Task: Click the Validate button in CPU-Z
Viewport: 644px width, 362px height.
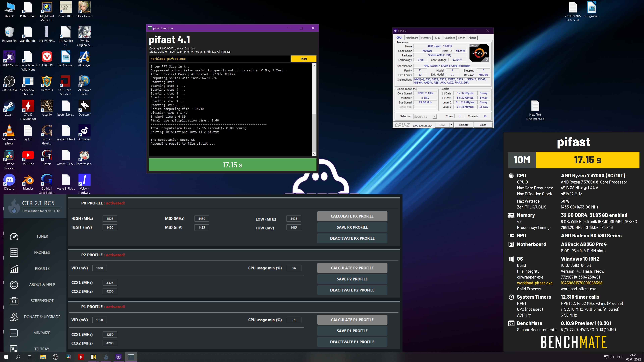Action: coord(464,125)
